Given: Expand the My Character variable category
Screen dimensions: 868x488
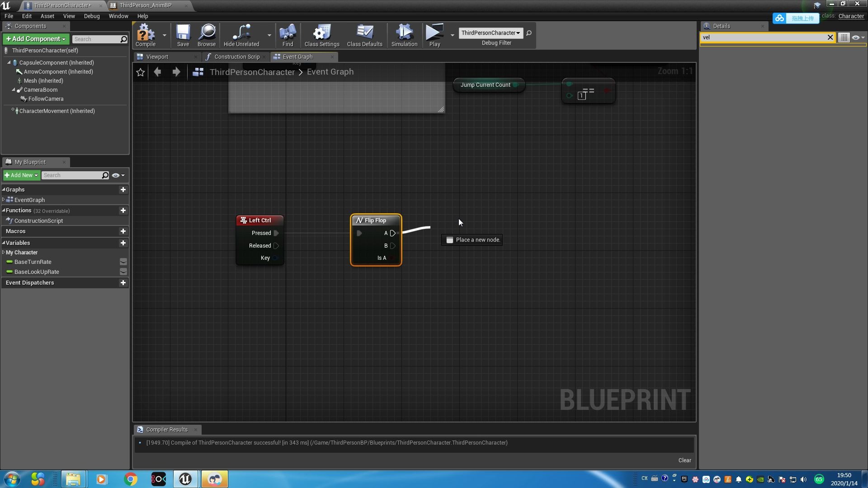Looking at the screenshot, I should [3, 252].
